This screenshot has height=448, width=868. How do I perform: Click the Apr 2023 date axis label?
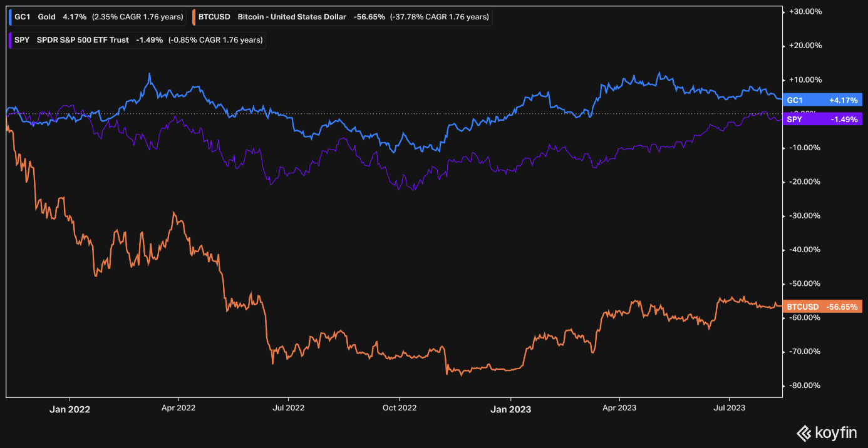coord(619,408)
